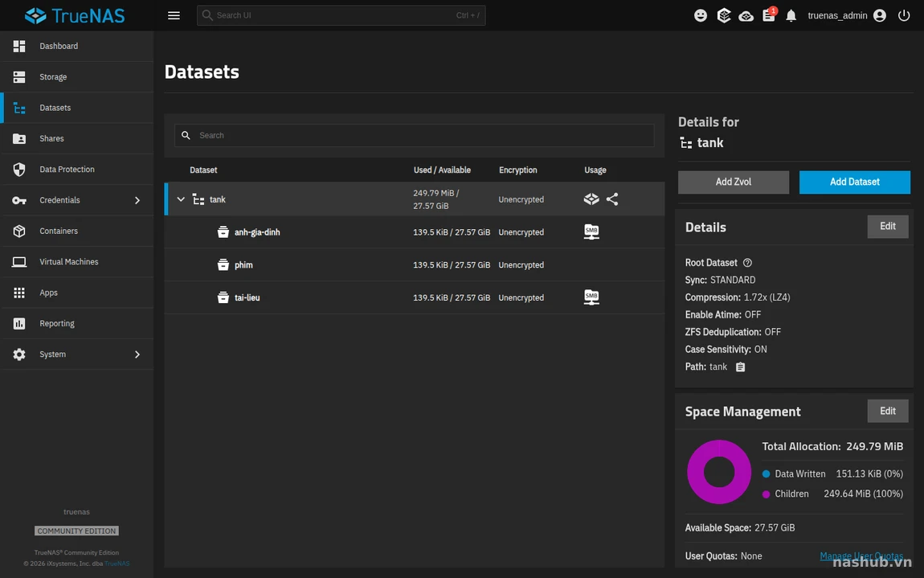Viewport: 924px width, 578px height.
Task: Go to the Dashboard page
Action: (x=77, y=46)
